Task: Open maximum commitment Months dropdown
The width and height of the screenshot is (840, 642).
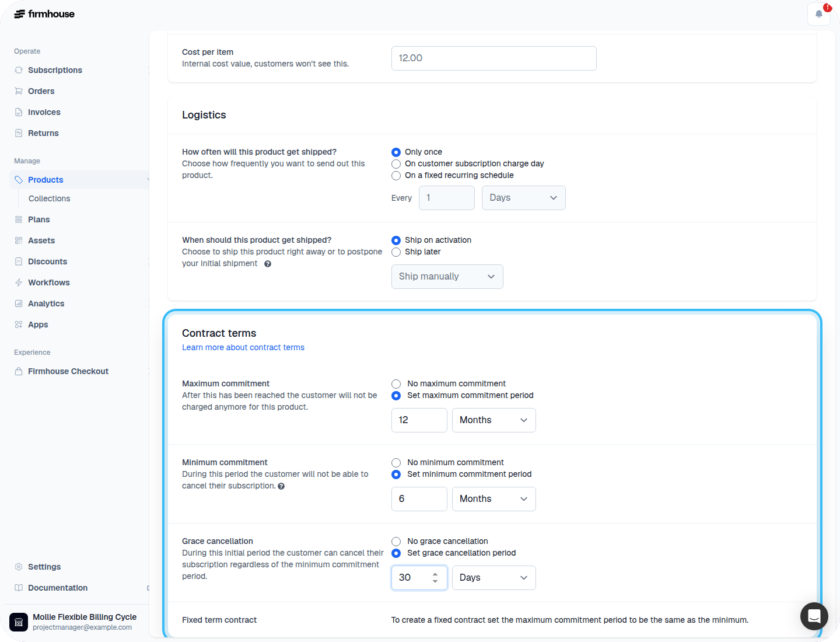Action: coord(494,420)
